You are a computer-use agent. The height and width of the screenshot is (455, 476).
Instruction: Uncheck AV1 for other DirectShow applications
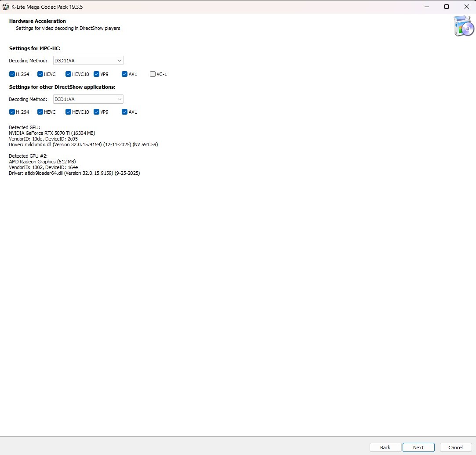tap(124, 112)
